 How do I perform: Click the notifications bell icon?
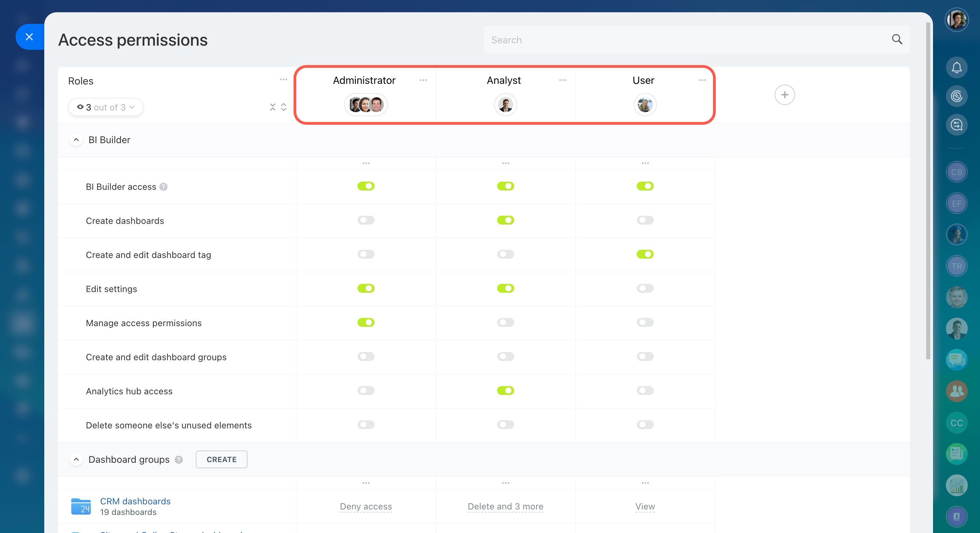coord(956,68)
